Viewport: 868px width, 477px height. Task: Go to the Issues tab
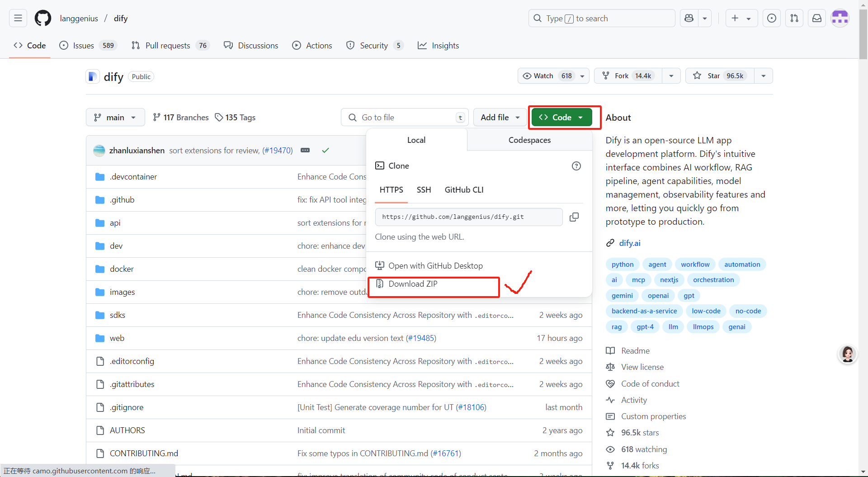pyautogui.click(x=88, y=45)
